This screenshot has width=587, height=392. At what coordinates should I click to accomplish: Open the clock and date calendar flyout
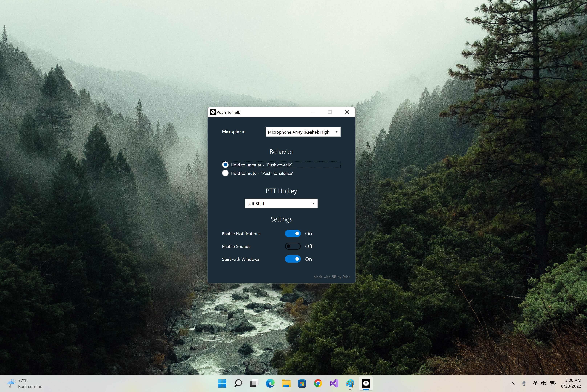(571, 383)
